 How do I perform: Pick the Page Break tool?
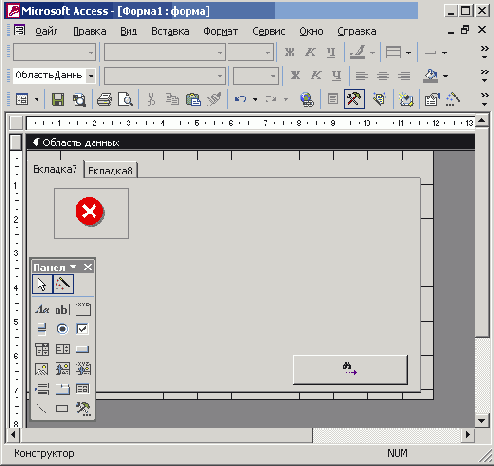pyautogui.click(x=42, y=389)
